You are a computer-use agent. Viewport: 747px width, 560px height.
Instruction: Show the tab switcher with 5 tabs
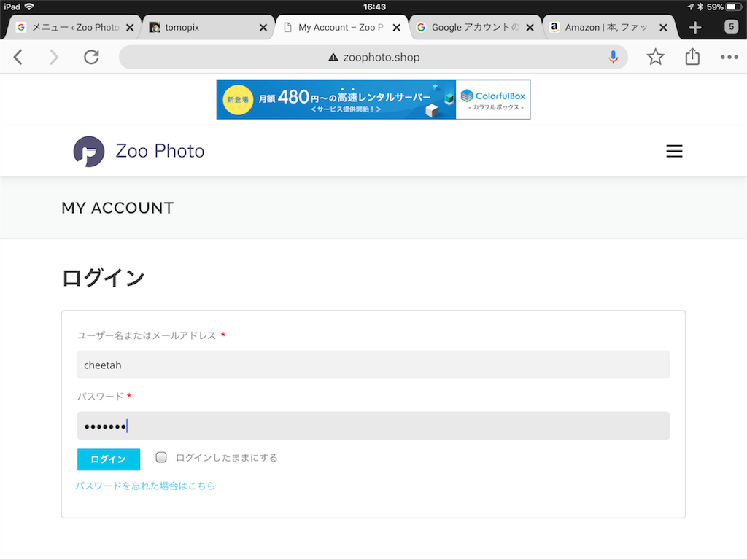731,27
